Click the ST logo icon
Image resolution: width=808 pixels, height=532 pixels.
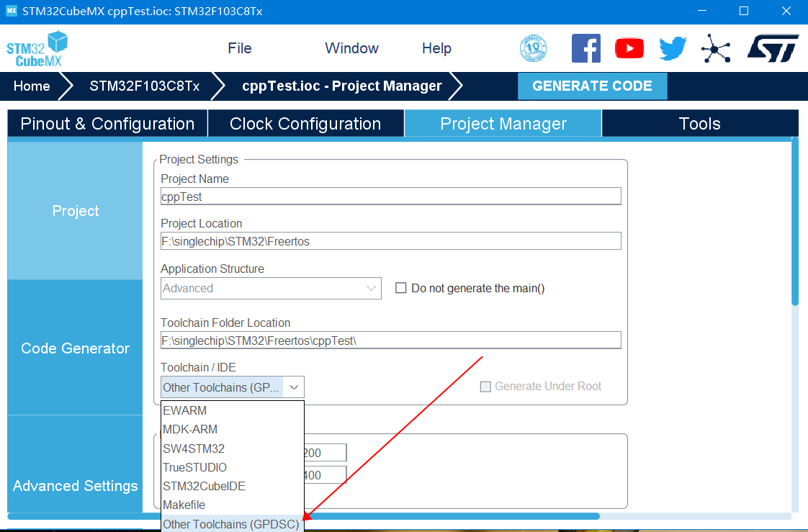[773, 48]
